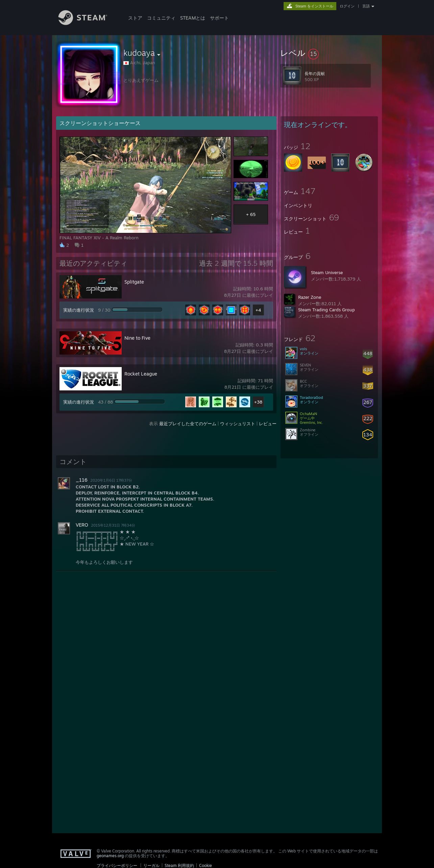
Task: Select the 10 years badge in badge row
Action: coord(340,163)
